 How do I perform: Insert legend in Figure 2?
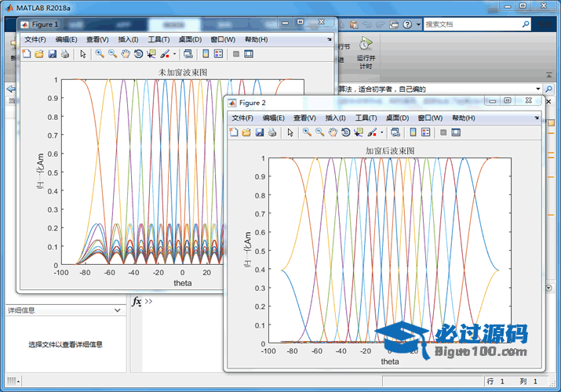pyautogui.click(x=426, y=132)
